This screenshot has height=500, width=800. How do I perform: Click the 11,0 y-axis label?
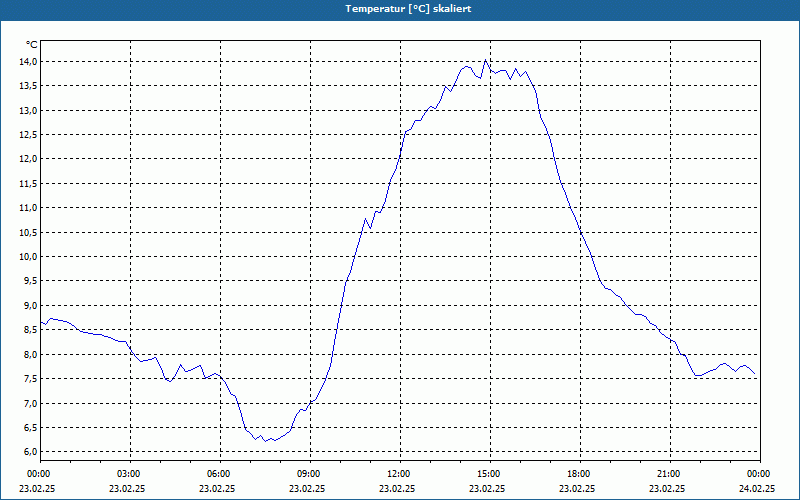29,208
